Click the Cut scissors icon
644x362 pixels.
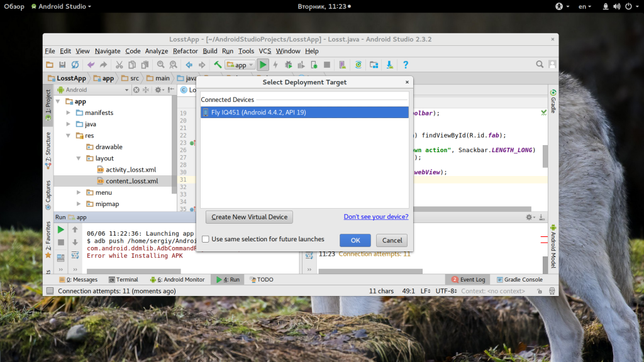118,65
